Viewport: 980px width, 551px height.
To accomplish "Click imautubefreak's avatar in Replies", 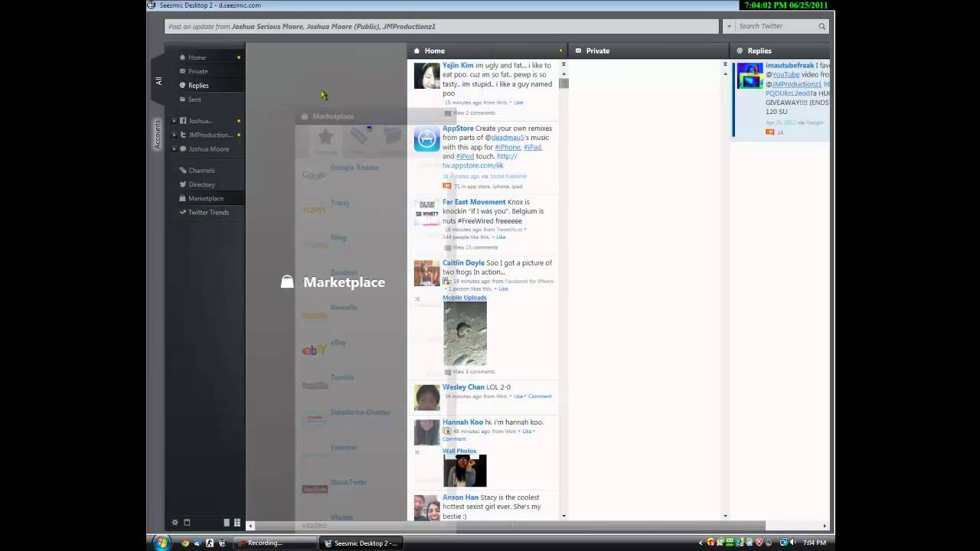I will point(750,76).
